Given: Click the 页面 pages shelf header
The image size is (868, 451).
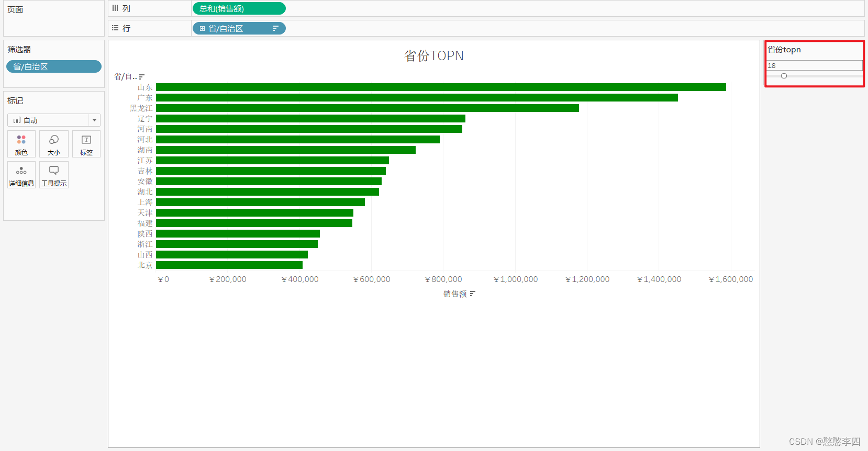Looking at the screenshot, I should 15,9.
